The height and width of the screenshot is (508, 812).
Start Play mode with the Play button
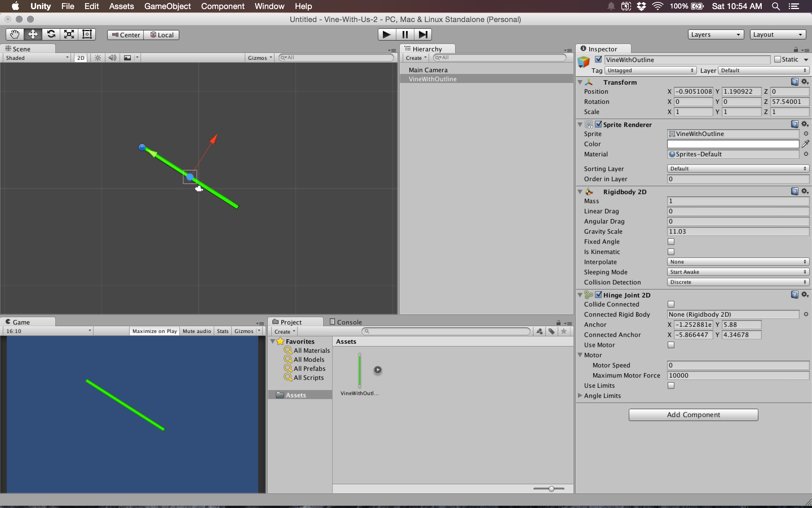(x=387, y=35)
